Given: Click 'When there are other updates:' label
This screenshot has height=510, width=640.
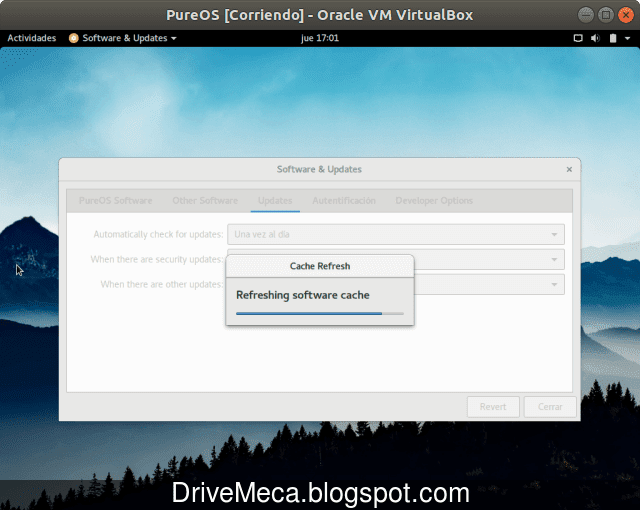Looking at the screenshot, I should tap(162, 284).
